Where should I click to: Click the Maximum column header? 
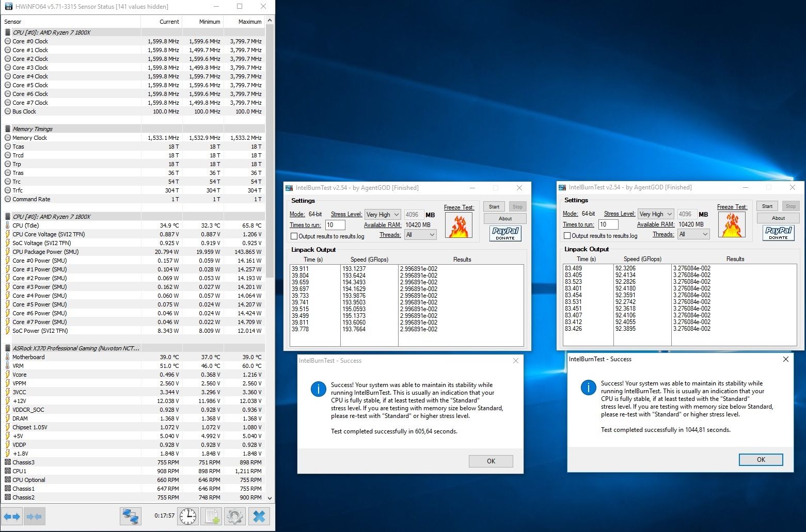click(x=244, y=22)
